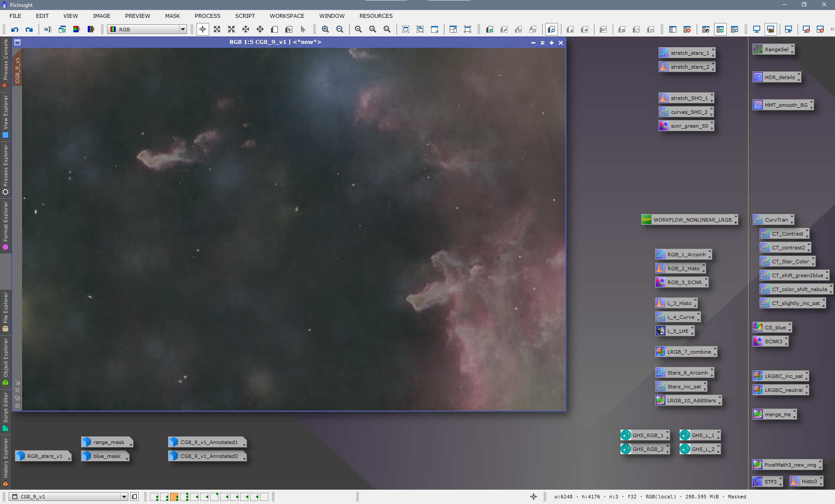Click the mask with red X icon

pos(687,30)
